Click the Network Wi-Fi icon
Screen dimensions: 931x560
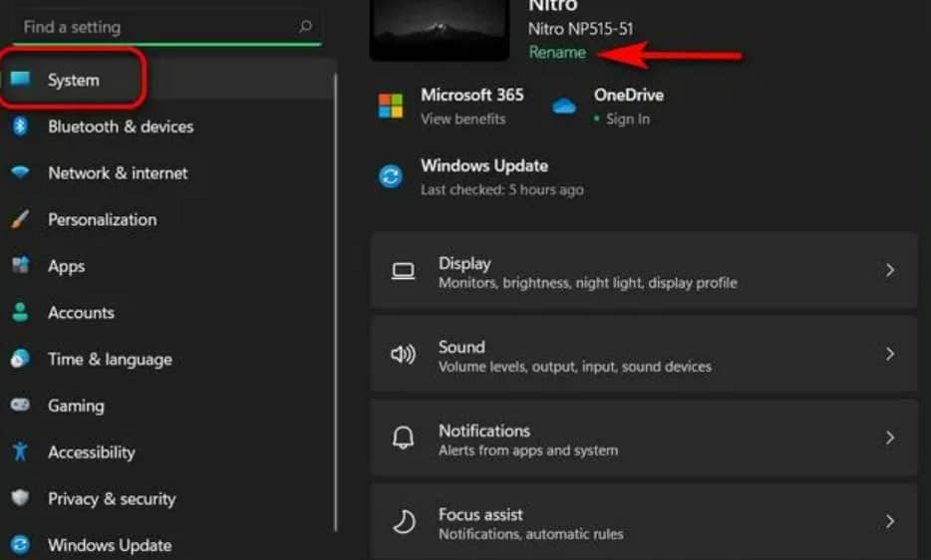pos(20,172)
